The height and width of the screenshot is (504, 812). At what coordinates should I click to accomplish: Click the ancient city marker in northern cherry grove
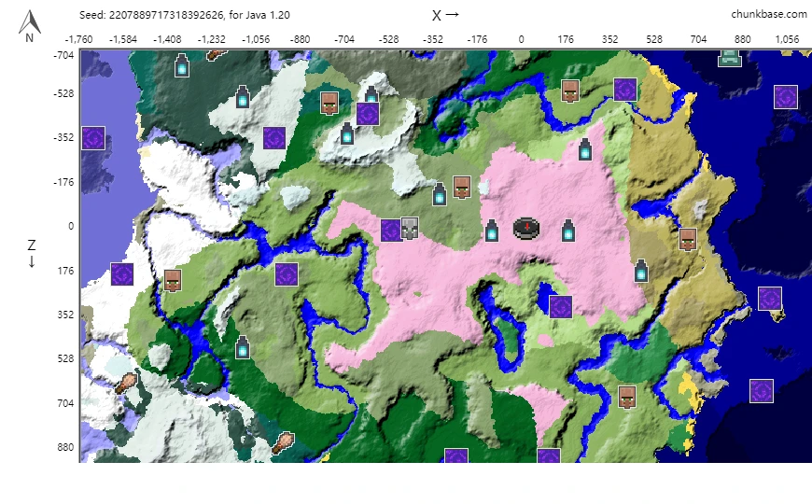(x=585, y=149)
